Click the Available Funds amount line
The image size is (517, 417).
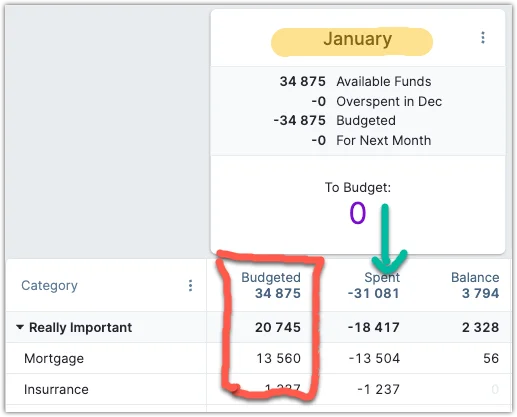pos(355,81)
